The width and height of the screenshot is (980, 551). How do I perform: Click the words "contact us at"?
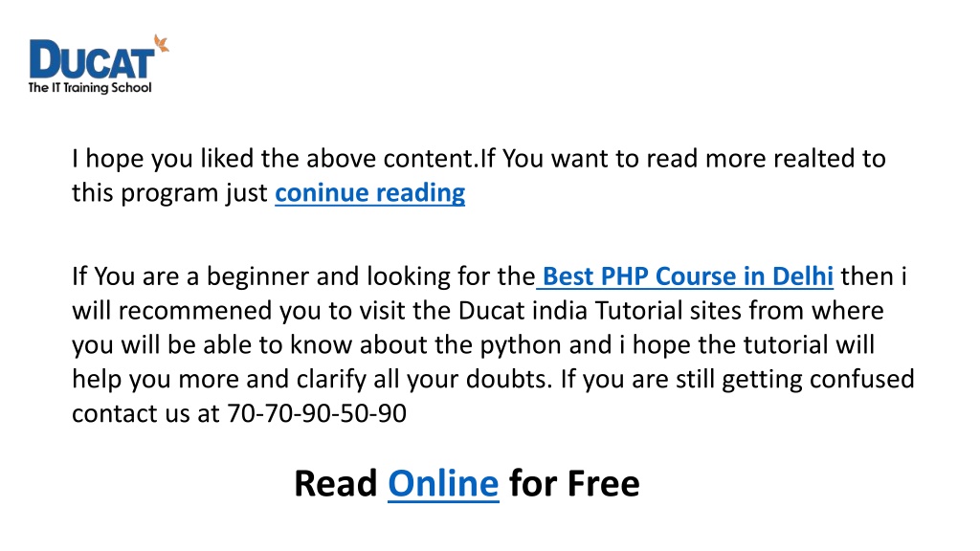click(145, 413)
